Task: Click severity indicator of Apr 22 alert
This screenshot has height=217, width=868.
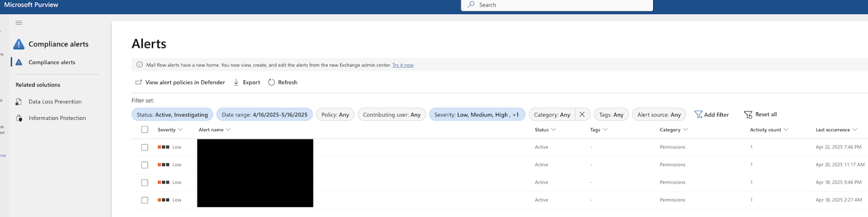Action: 163,147
